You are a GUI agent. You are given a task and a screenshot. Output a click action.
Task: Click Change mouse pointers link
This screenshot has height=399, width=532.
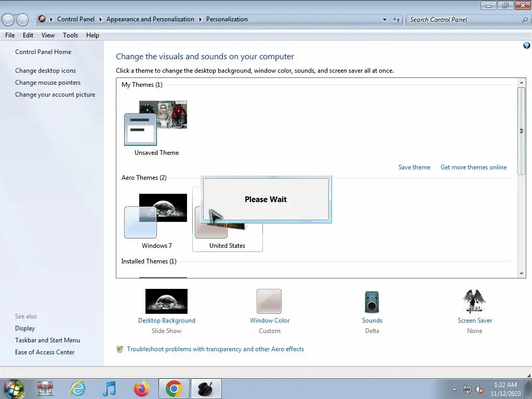pyautogui.click(x=48, y=83)
